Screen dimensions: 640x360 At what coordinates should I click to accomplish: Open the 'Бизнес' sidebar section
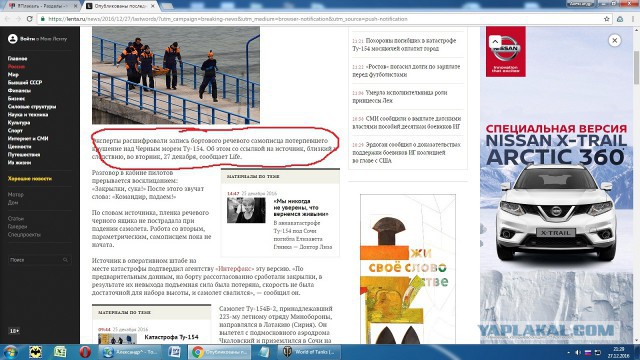[16, 98]
